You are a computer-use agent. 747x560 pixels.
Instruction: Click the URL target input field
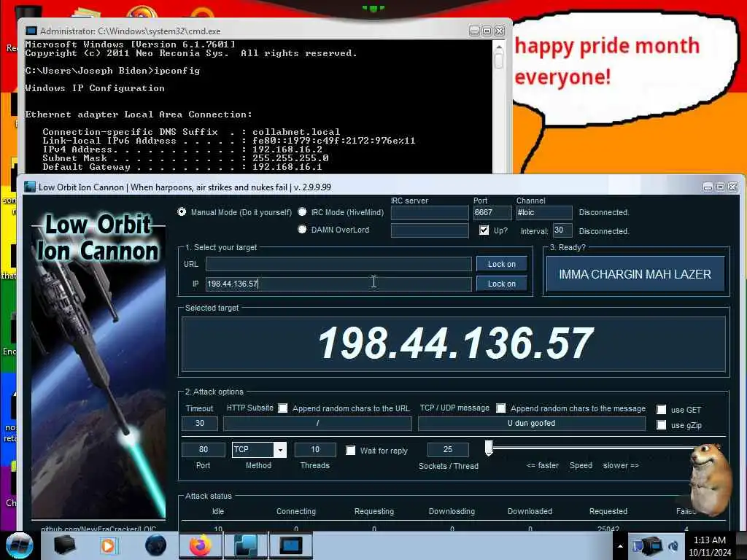pyautogui.click(x=338, y=264)
